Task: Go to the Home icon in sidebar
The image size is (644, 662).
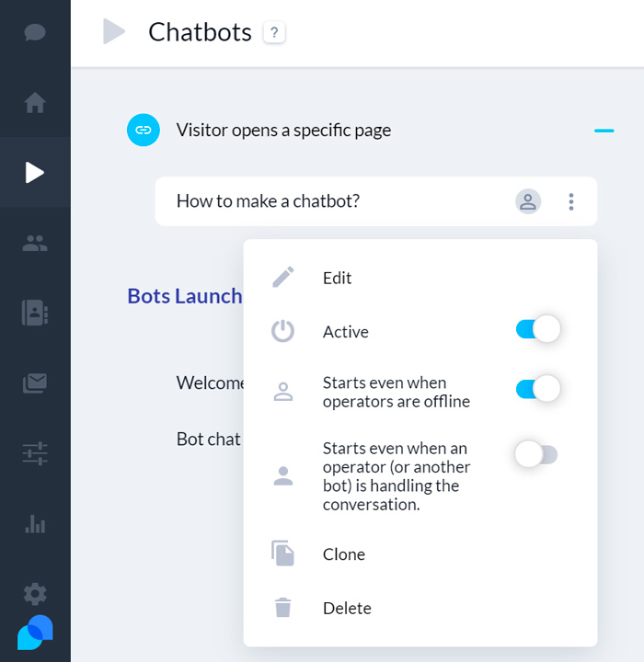Action: coord(35,103)
